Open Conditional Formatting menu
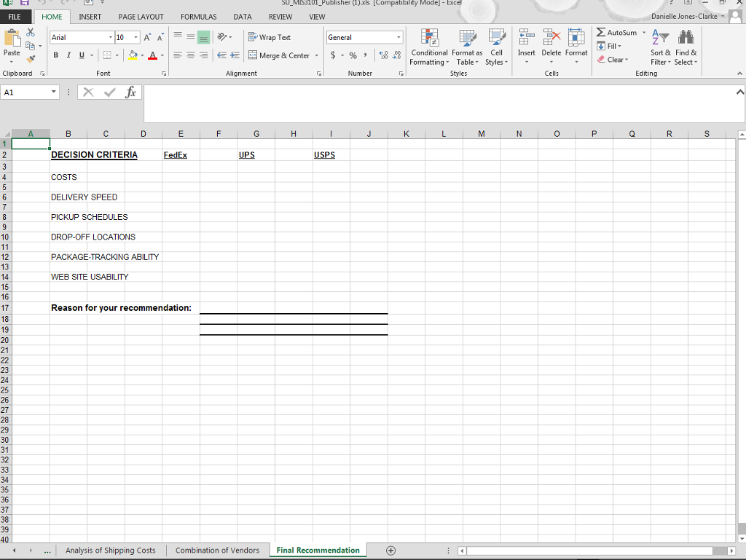The width and height of the screenshot is (746, 560). 429,47
